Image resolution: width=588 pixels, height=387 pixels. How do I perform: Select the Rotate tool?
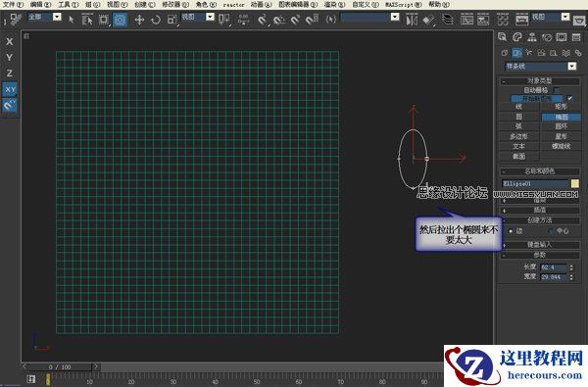click(x=156, y=20)
